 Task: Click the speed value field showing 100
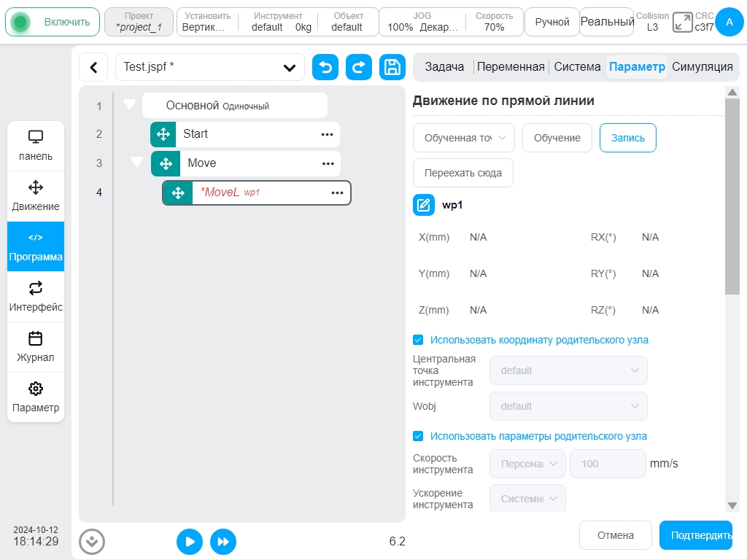(x=608, y=464)
